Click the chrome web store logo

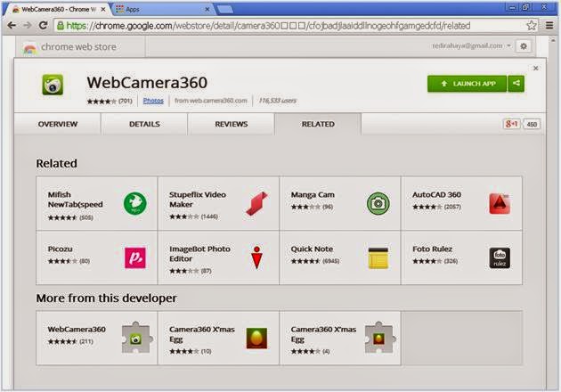(69, 47)
